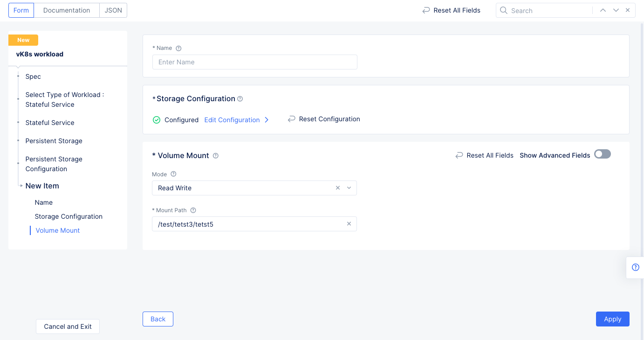This screenshot has height=340, width=644.
Task: Click the Mount Path help icon
Action: pyautogui.click(x=193, y=210)
